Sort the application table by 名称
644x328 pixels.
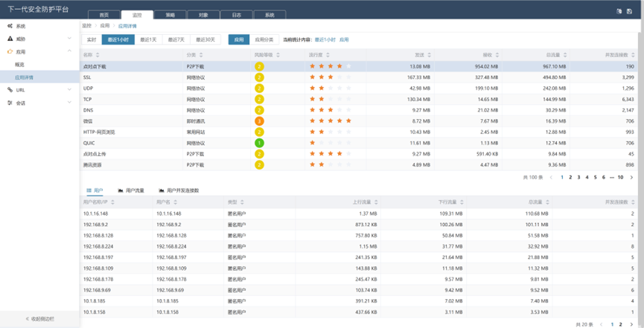[x=98, y=55]
